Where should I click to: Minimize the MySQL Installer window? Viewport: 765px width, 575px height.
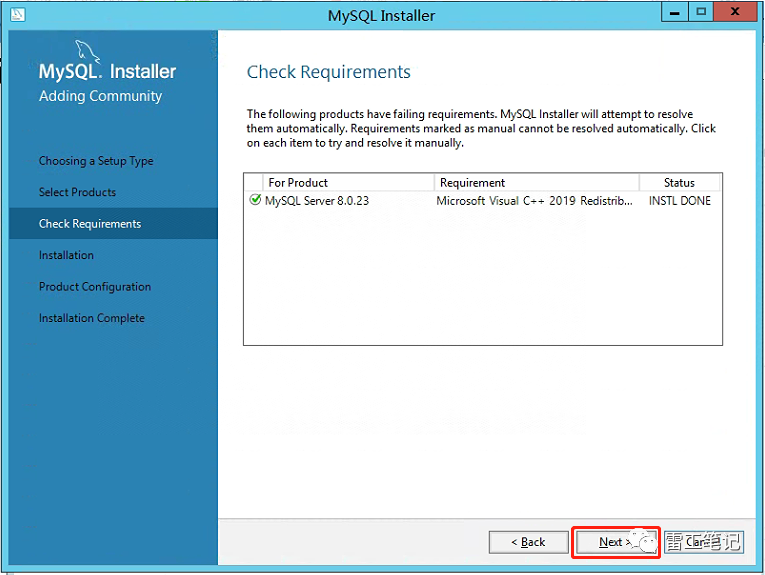pos(675,12)
